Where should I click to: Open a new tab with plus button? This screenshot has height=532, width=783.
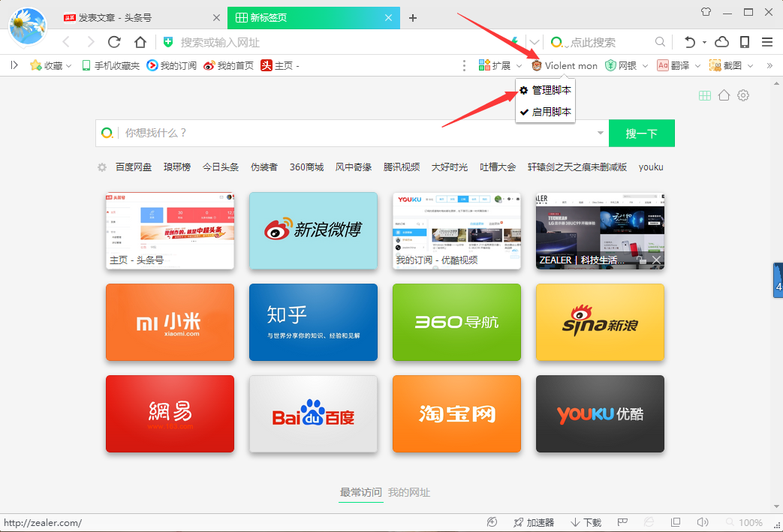point(412,18)
